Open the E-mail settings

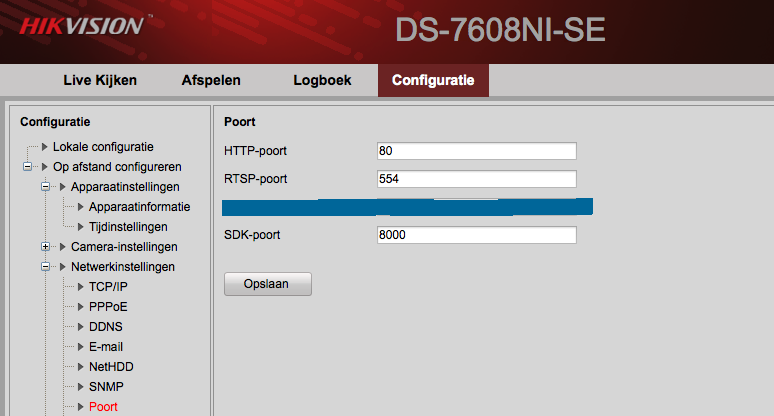(x=106, y=346)
